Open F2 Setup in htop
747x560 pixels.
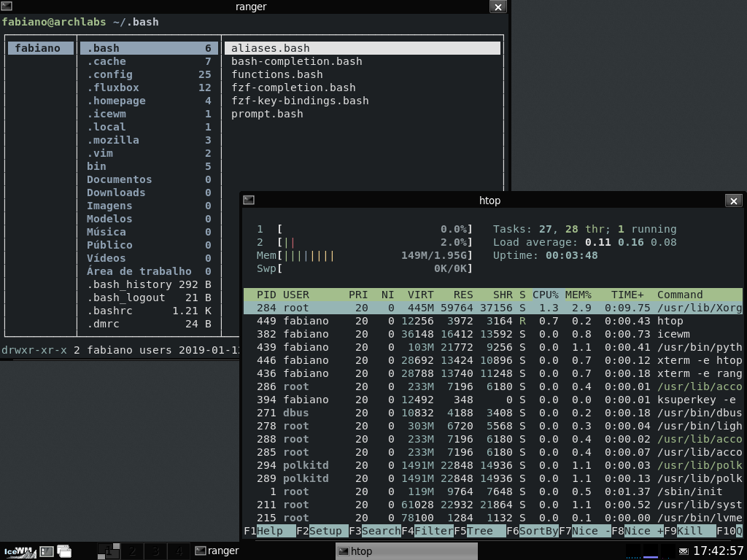point(322,531)
